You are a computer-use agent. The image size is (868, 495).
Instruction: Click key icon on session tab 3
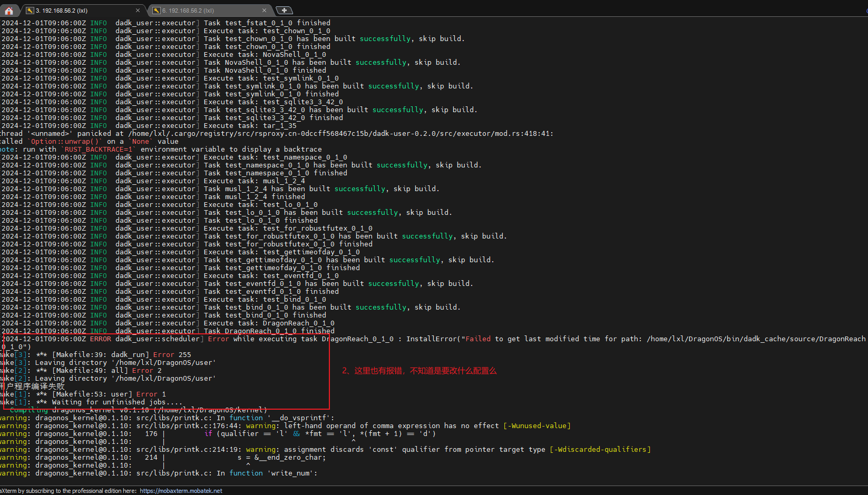tap(30, 11)
